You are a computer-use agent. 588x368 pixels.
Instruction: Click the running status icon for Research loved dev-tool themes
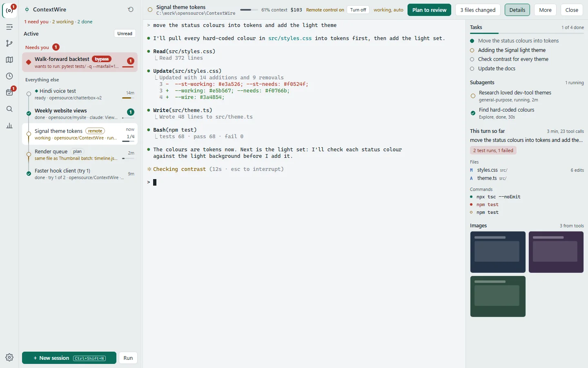[473, 96]
